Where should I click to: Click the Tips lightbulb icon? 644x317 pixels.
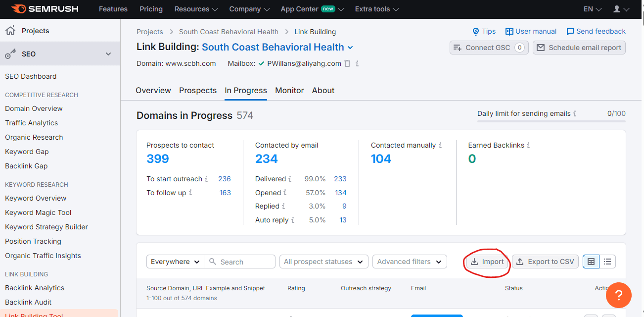(x=476, y=31)
